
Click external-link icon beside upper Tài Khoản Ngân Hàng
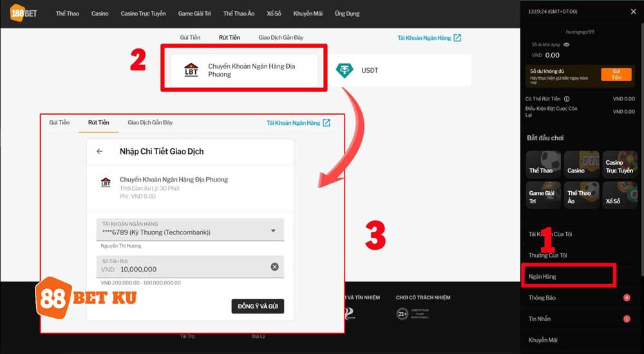coord(457,38)
